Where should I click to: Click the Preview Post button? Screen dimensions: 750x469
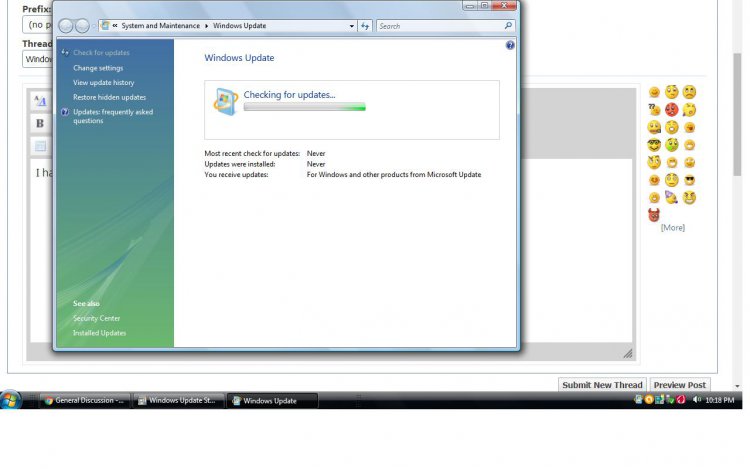click(680, 385)
